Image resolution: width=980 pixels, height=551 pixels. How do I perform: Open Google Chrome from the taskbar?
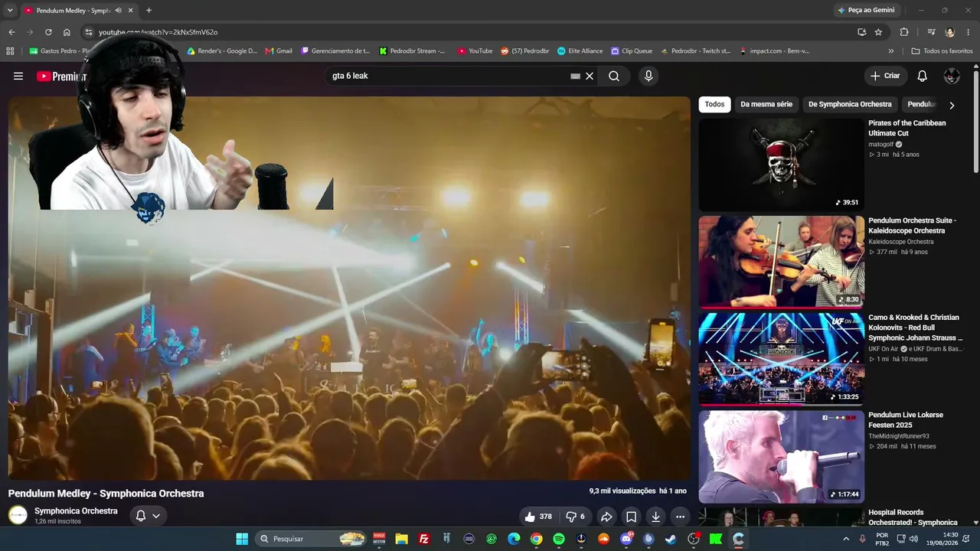click(x=537, y=539)
